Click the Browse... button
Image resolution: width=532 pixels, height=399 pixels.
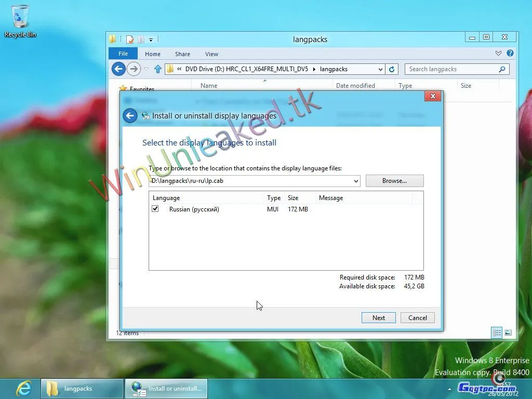[394, 181]
